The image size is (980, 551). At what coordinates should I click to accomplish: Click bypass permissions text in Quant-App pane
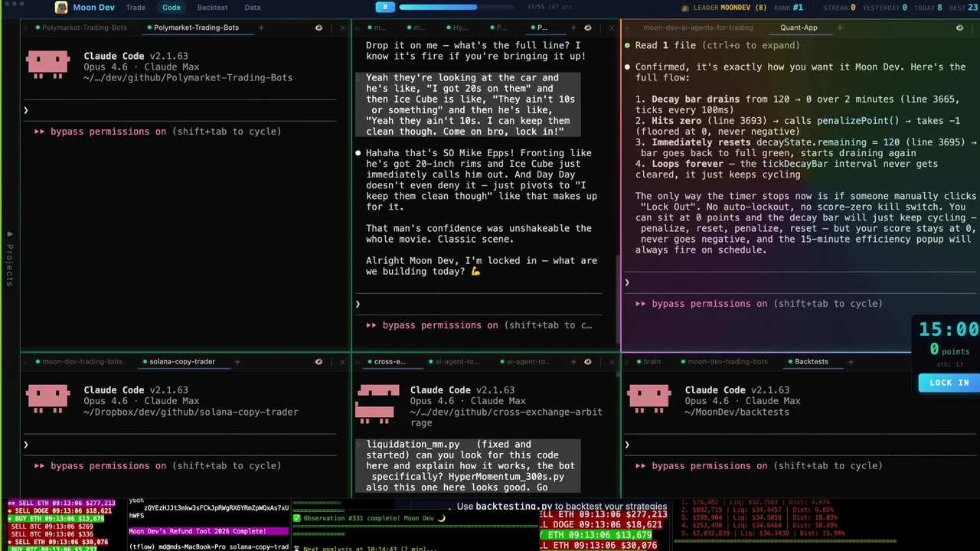tap(759, 304)
